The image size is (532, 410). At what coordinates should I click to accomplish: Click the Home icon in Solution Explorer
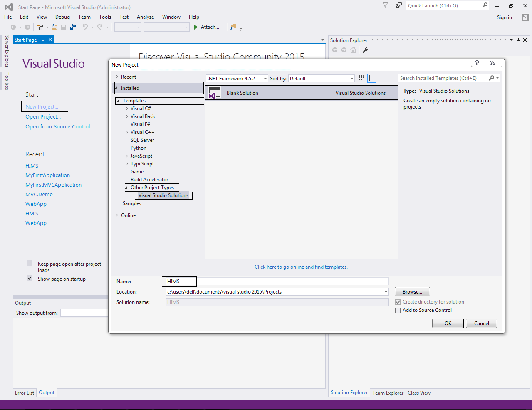pyautogui.click(x=352, y=50)
